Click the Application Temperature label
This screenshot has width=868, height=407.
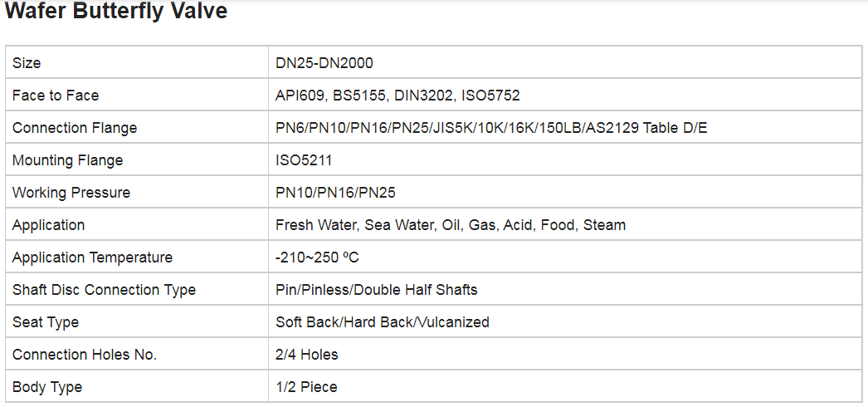tap(92, 257)
